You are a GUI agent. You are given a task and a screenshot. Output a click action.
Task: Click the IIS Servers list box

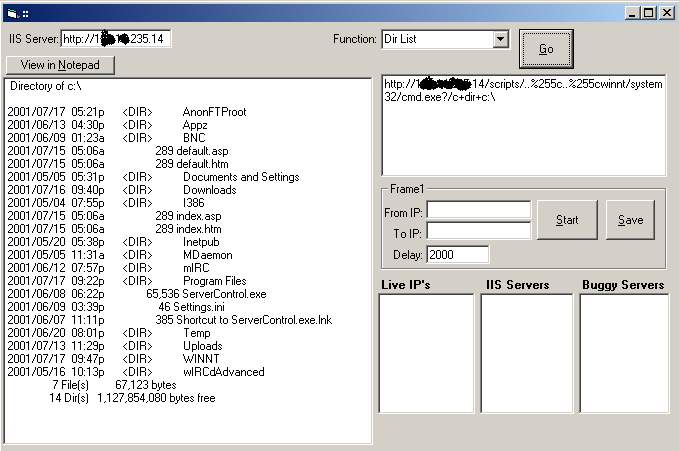526,367
